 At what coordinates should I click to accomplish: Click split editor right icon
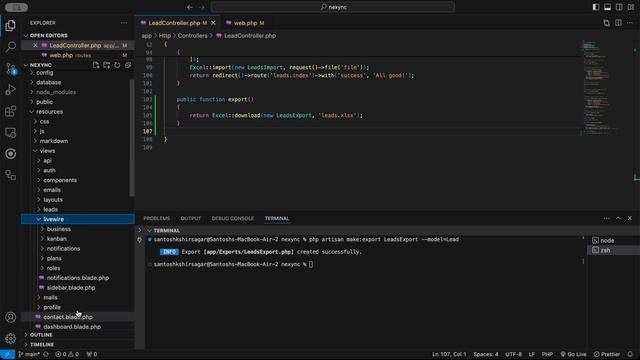coord(618,23)
